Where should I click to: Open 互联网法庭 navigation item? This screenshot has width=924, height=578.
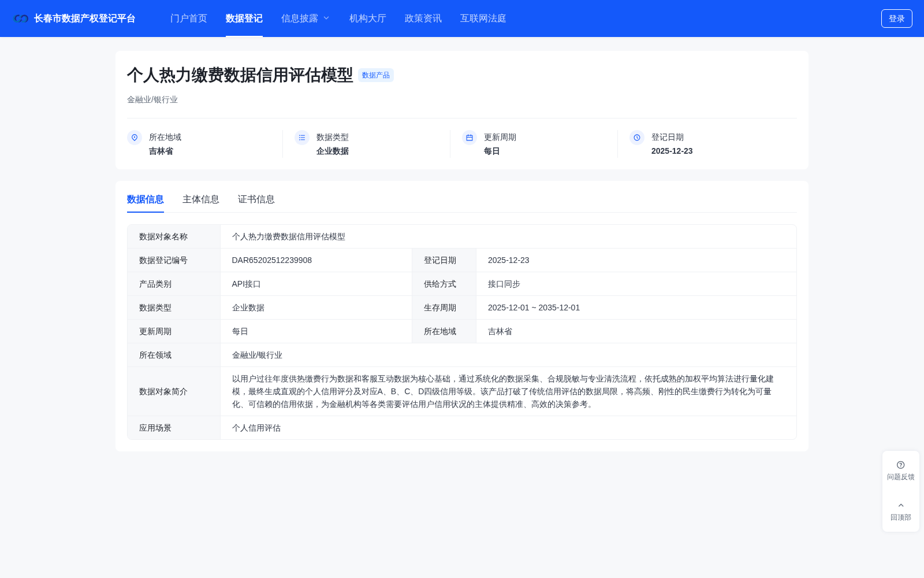coord(483,18)
